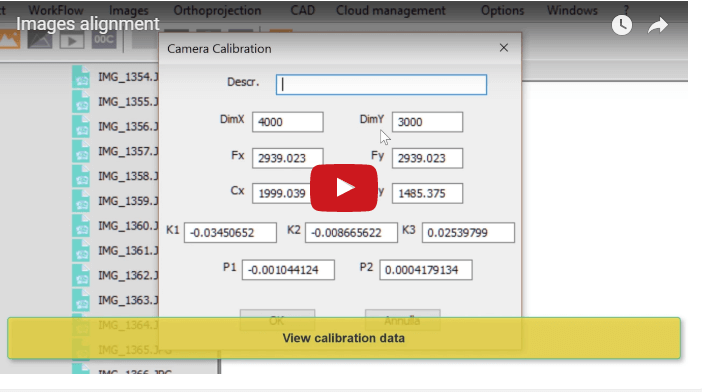Open the Orthoprojection menu

217,10
